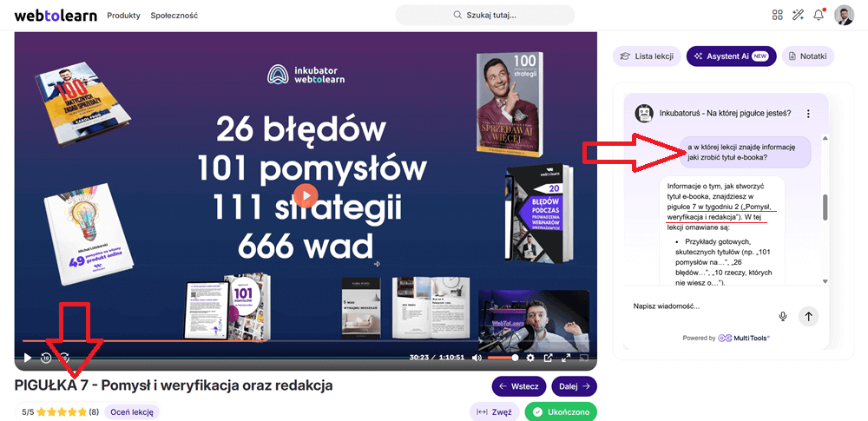Image resolution: width=868 pixels, height=421 pixels.
Task: Click the magic wand icon in header
Action: coord(798,15)
